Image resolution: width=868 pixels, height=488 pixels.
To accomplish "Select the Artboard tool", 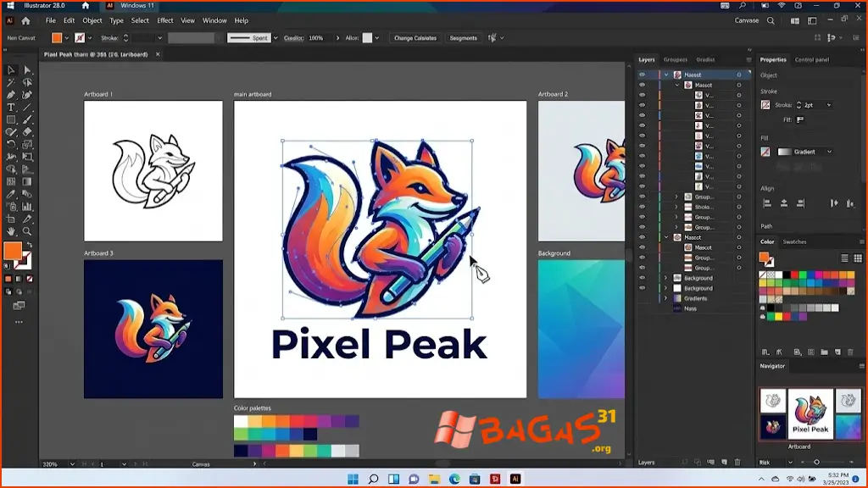I will click(10, 219).
